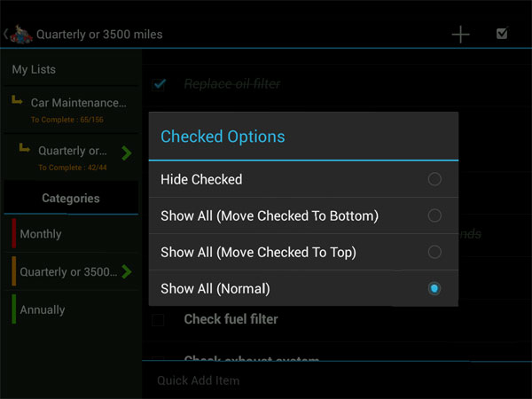Check the Check fuel filter checkbox

[x=158, y=319]
